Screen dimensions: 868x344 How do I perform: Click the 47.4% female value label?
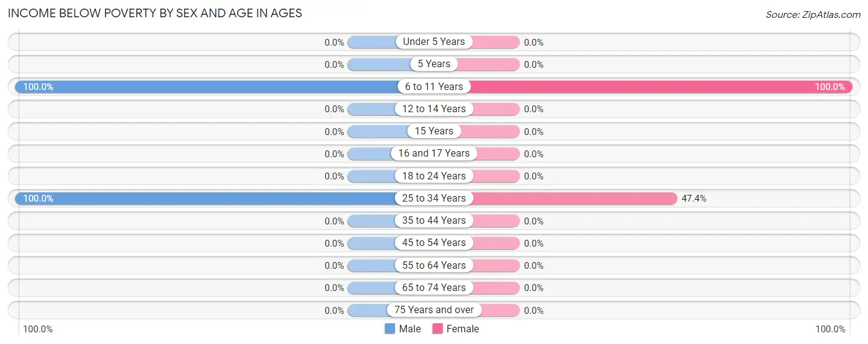[694, 199]
